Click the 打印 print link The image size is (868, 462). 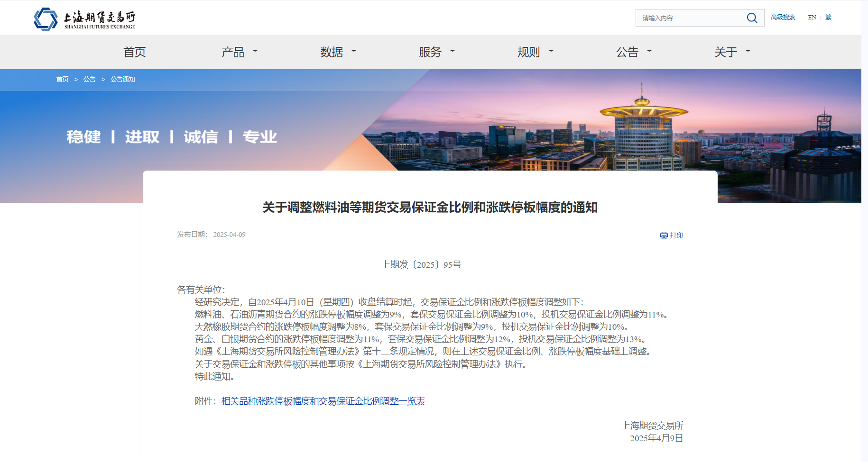click(x=676, y=236)
